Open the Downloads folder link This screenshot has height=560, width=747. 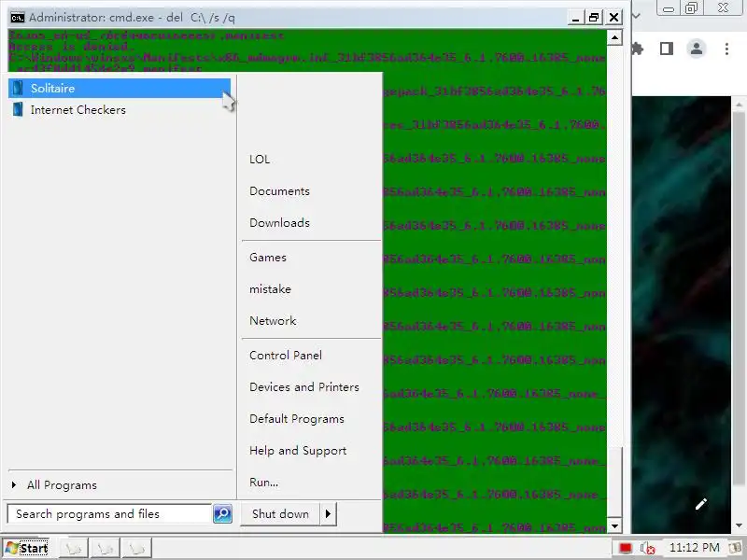(x=279, y=223)
